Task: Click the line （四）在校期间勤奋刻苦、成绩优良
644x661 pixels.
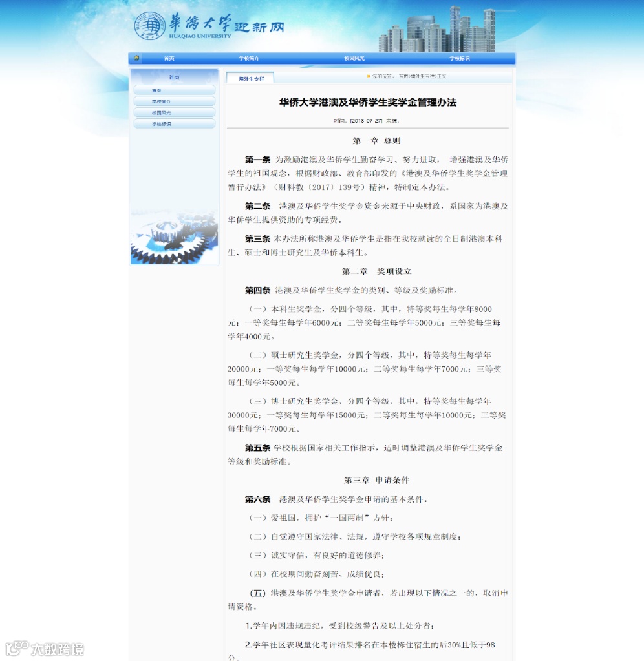Action: click(316, 574)
